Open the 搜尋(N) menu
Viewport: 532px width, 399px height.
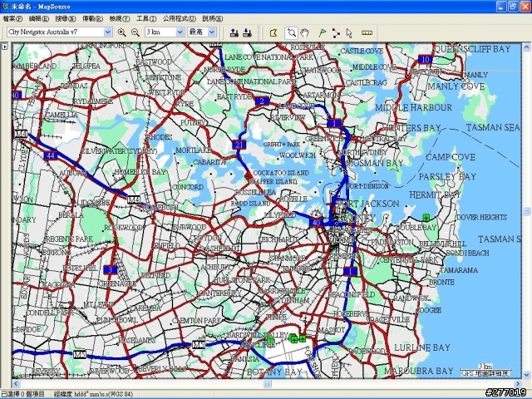[66, 18]
